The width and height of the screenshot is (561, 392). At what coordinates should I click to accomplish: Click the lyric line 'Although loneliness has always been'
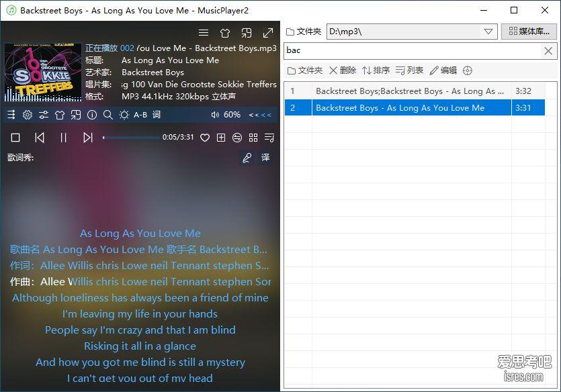click(x=140, y=297)
